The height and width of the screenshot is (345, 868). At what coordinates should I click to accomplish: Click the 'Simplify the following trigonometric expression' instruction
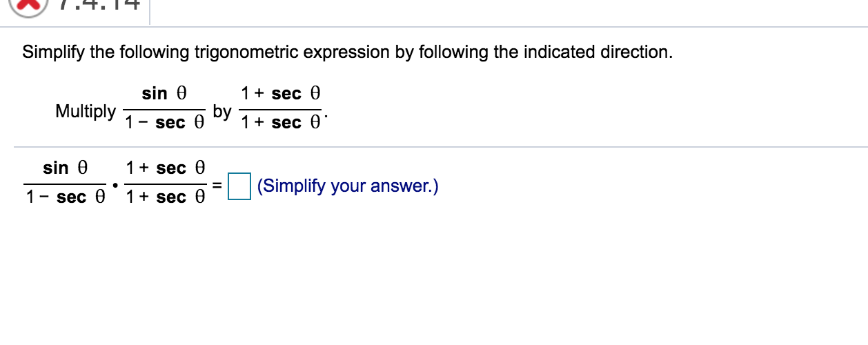(x=347, y=52)
